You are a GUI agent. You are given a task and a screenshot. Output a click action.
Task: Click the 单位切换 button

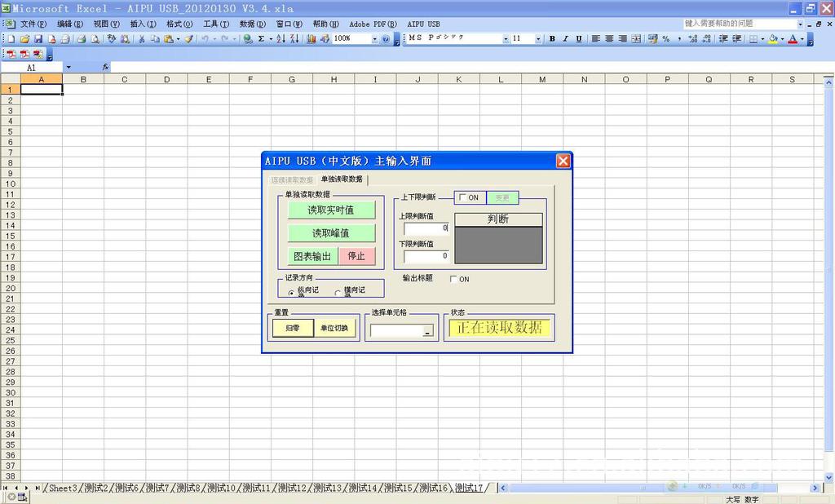pos(334,328)
